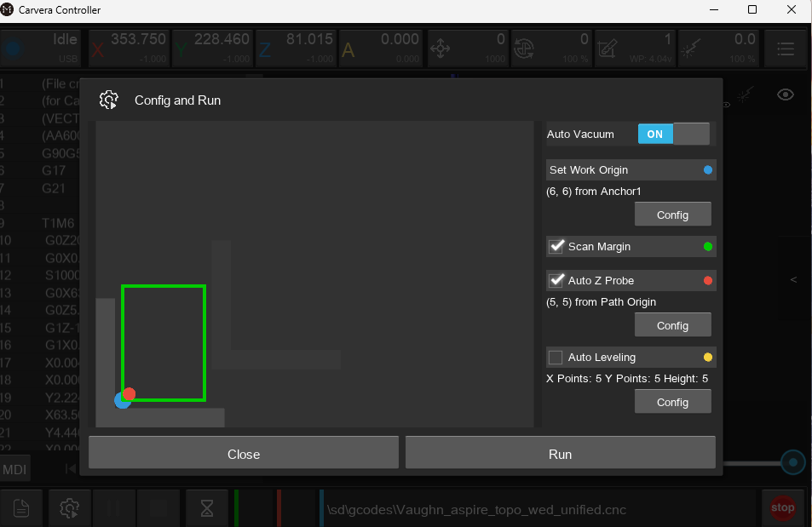
Task: Toggle the machine view eye icon
Action: [x=785, y=95]
